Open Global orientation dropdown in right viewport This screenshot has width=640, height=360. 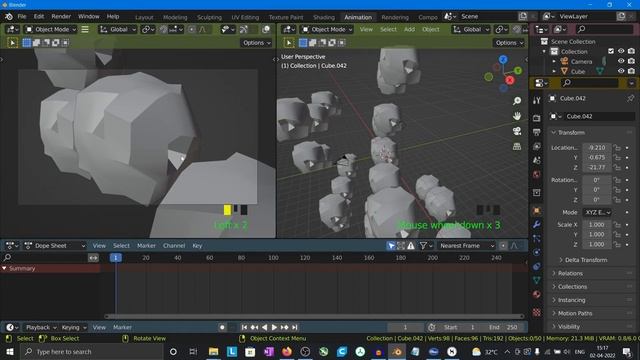[471, 29]
